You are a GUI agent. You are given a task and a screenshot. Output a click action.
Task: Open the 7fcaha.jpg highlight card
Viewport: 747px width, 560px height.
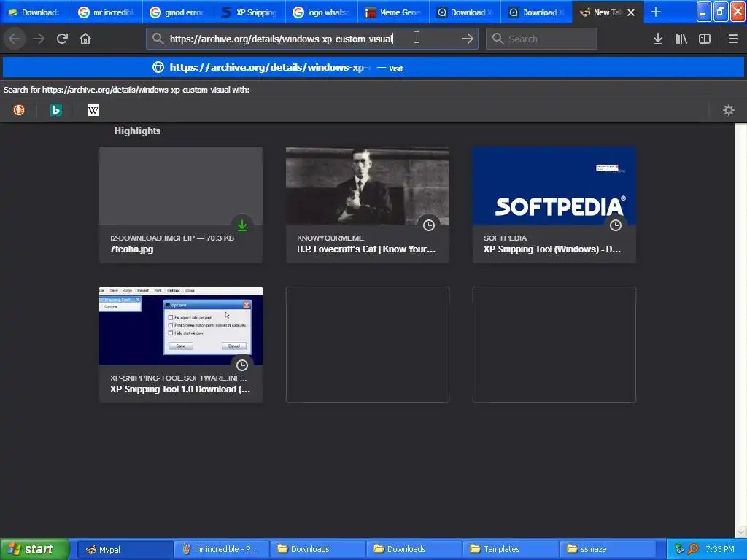pos(181,205)
